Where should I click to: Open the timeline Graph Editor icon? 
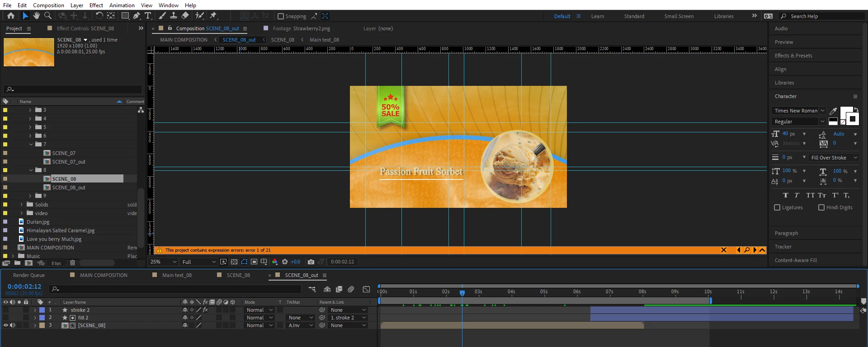coord(366,289)
